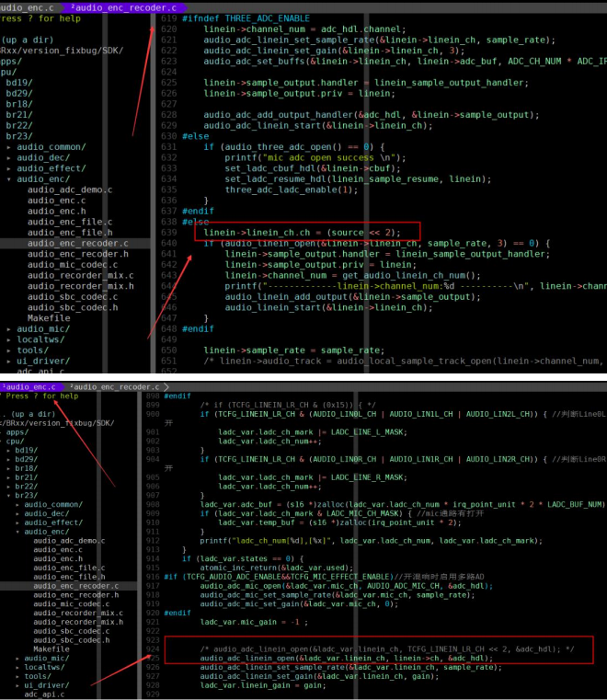Viewport: 607px width, 700px height.
Task: Open audio_adc_demo.c in the upper file tree
Action: pos(70,189)
